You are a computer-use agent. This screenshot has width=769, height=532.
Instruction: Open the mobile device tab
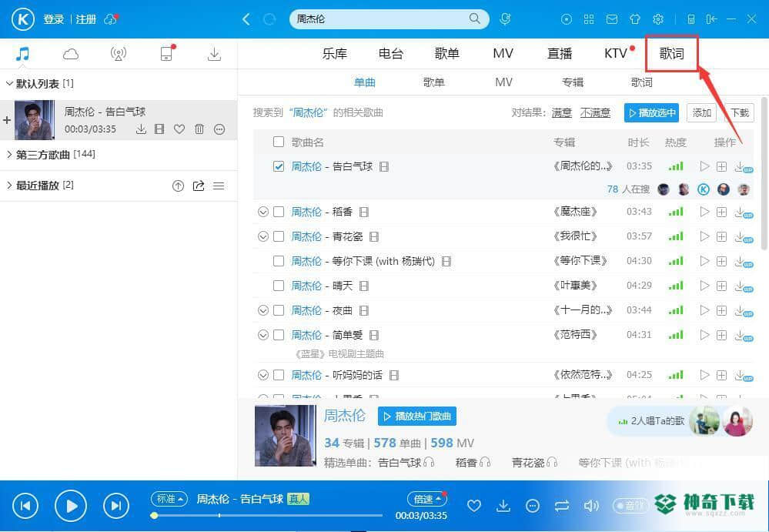167,53
